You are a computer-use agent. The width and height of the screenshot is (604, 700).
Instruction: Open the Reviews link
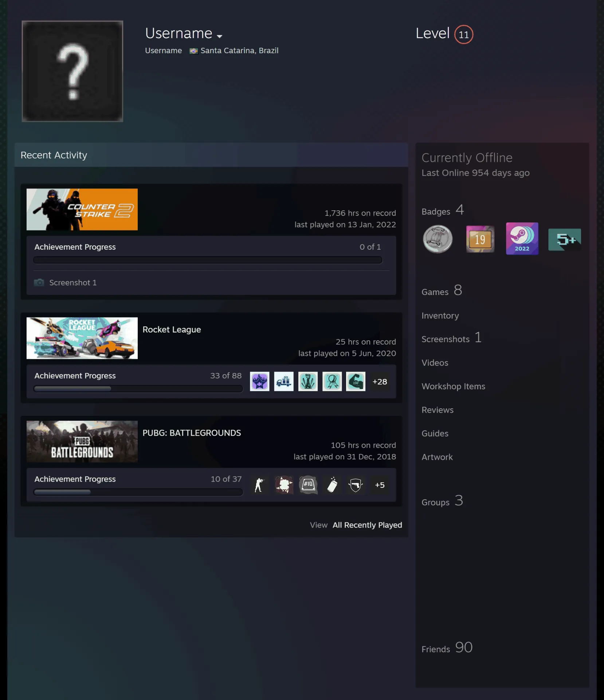[438, 410]
